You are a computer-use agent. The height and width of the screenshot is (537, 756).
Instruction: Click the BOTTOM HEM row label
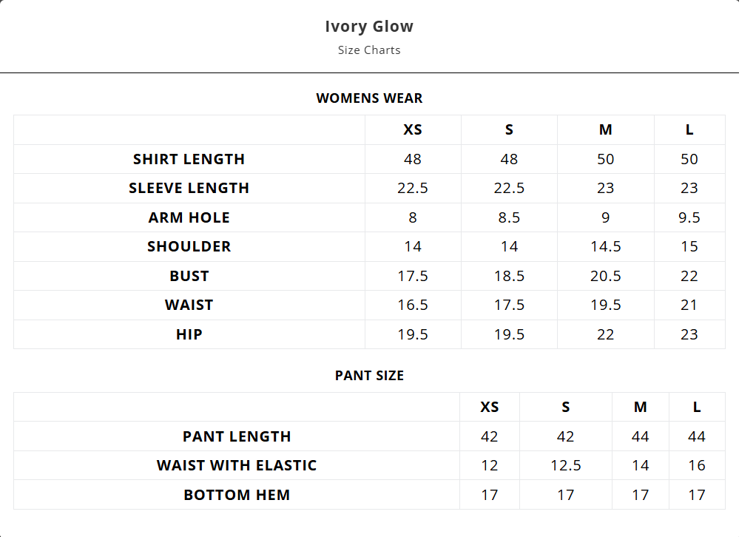[237, 495]
